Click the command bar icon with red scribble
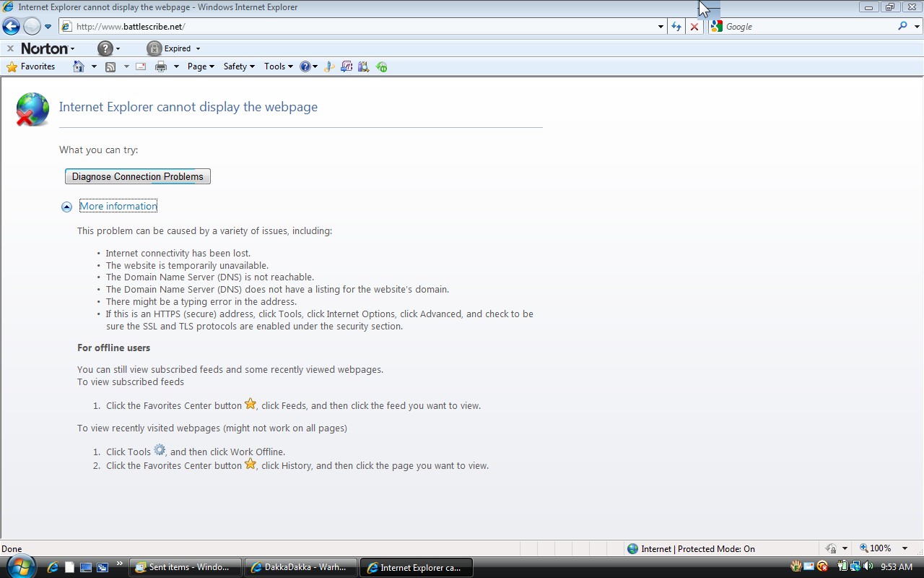Image resolution: width=924 pixels, height=578 pixels. (x=346, y=66)
